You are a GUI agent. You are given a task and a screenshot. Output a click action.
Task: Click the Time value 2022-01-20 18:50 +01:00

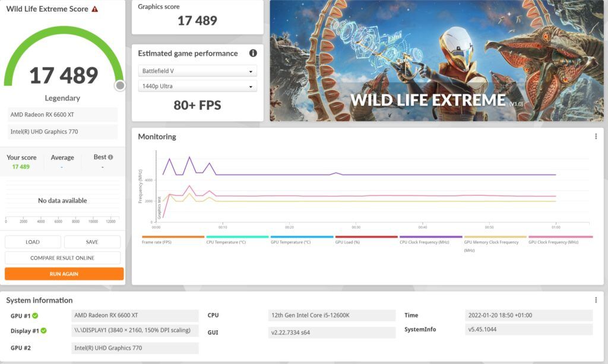pos(529,315)
